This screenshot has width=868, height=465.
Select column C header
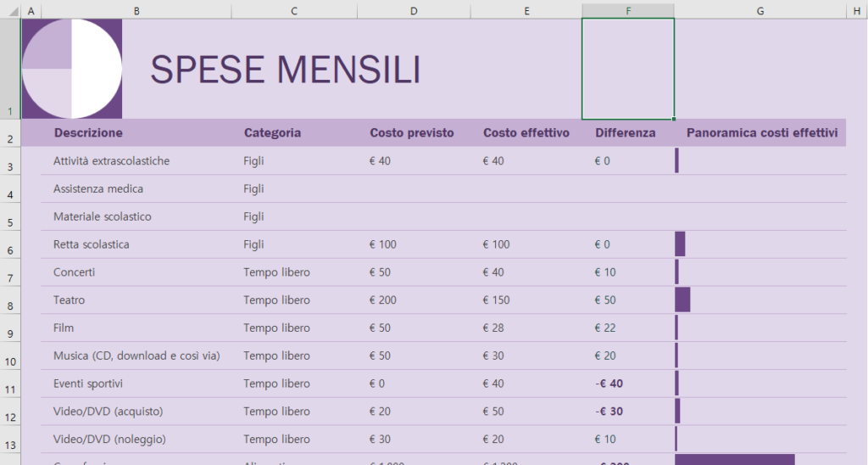(294, 11)
